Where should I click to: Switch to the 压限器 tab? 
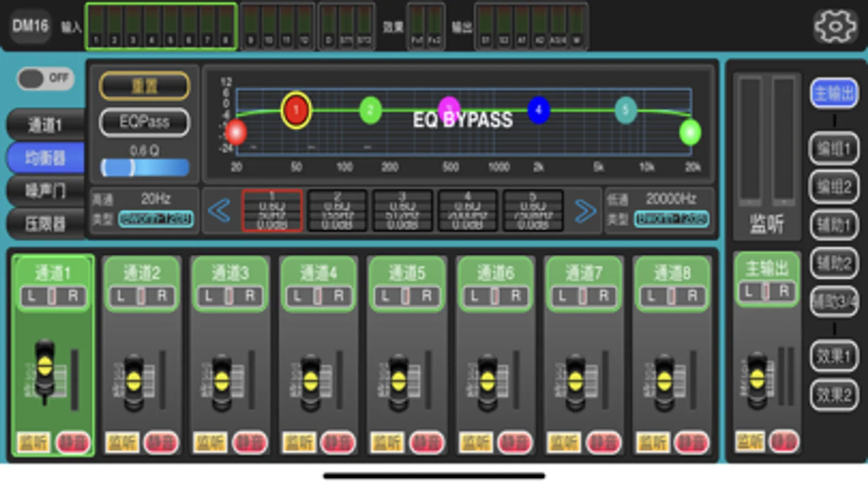click(46, 223)
